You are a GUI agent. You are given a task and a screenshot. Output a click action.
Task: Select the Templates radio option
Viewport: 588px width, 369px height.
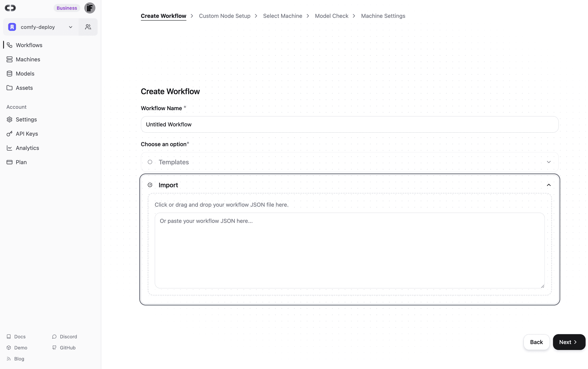(x=150, y=162)
